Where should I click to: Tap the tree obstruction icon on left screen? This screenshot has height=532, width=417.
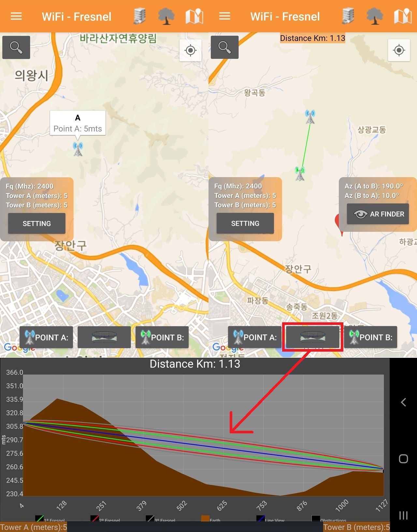166,16
